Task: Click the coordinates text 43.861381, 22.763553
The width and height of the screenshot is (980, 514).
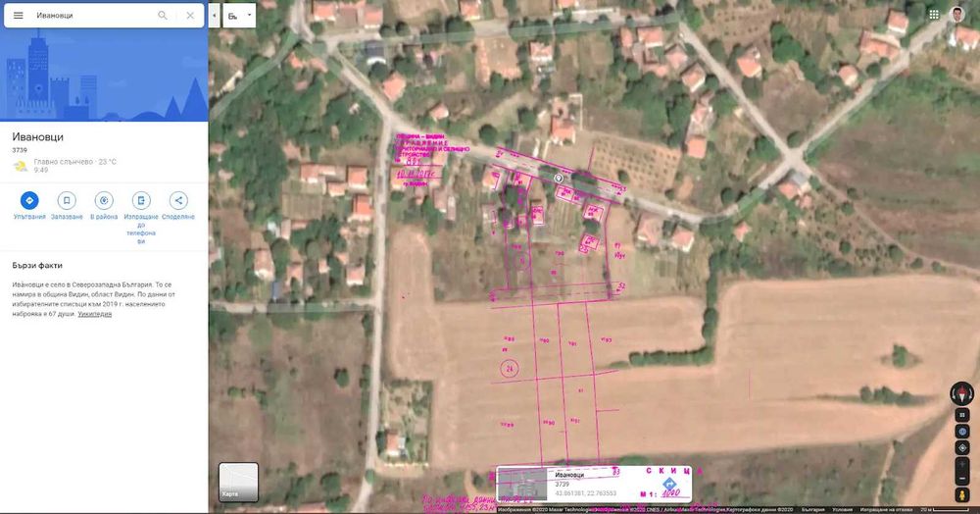Action: pyautogui.click(x=586, y=493)
